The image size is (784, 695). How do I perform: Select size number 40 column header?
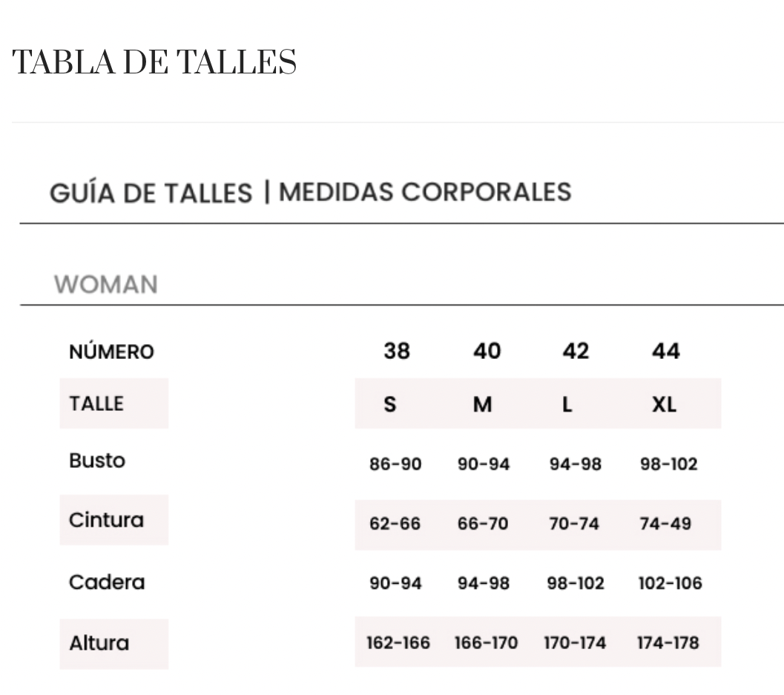[487, 351]
